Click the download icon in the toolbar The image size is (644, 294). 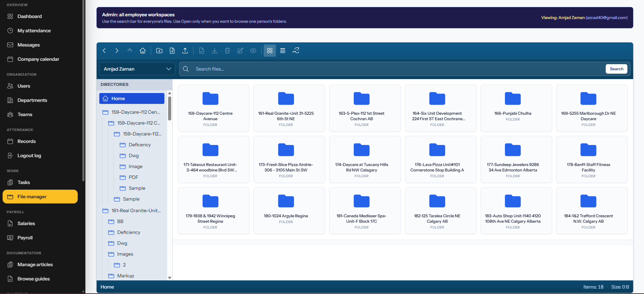coord(215,51)
